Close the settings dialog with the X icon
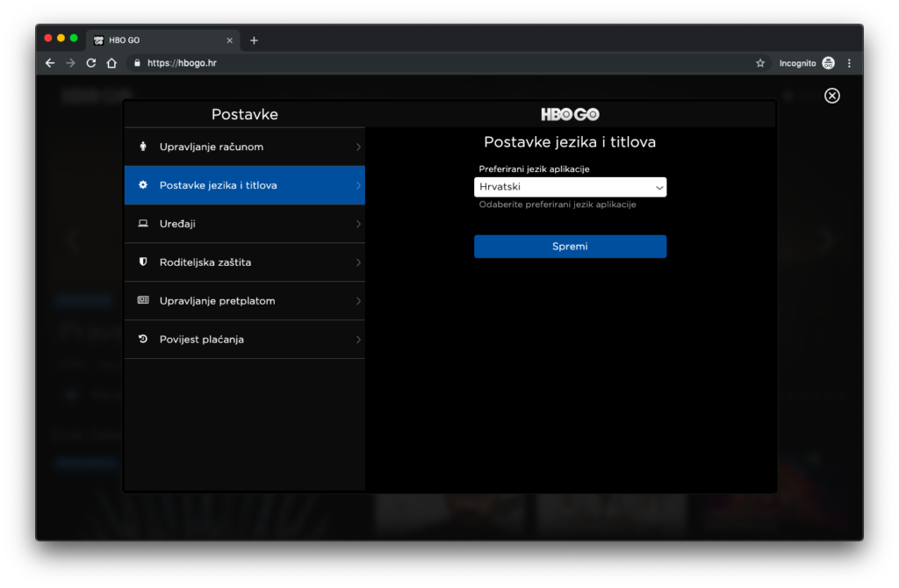The image size is (899, 588). (x=832, y=96)
